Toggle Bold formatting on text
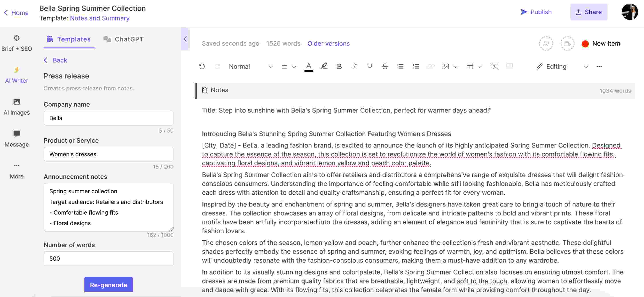644x297 pixels. [x=338, y=66]
